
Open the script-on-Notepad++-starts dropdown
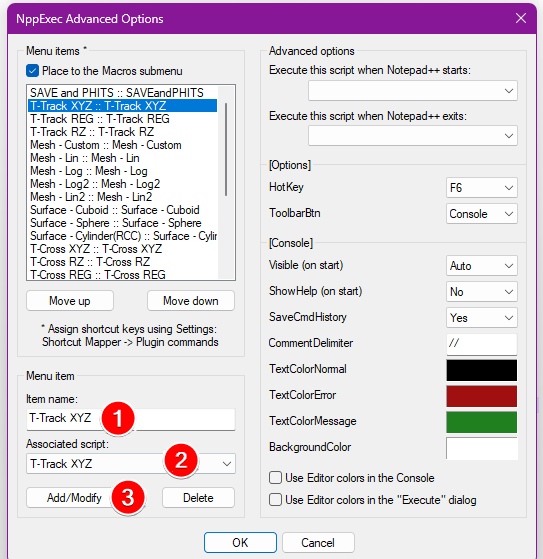[413, 91]
